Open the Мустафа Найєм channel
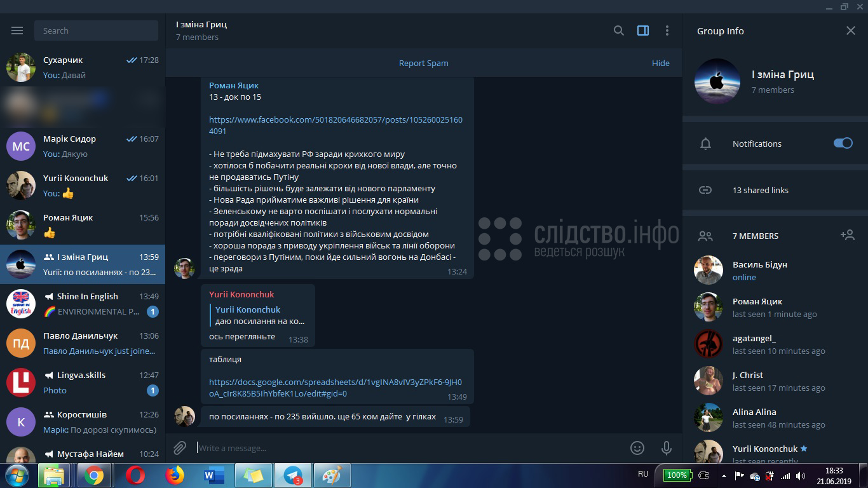 click(83, 453)
